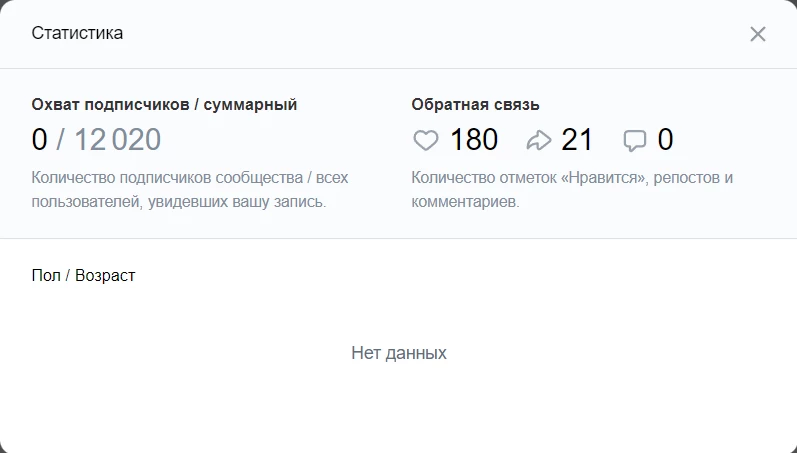Click the word комментариев in the feedback description
797x453 pixels.
pyautogui.click(x=465, y=202)
